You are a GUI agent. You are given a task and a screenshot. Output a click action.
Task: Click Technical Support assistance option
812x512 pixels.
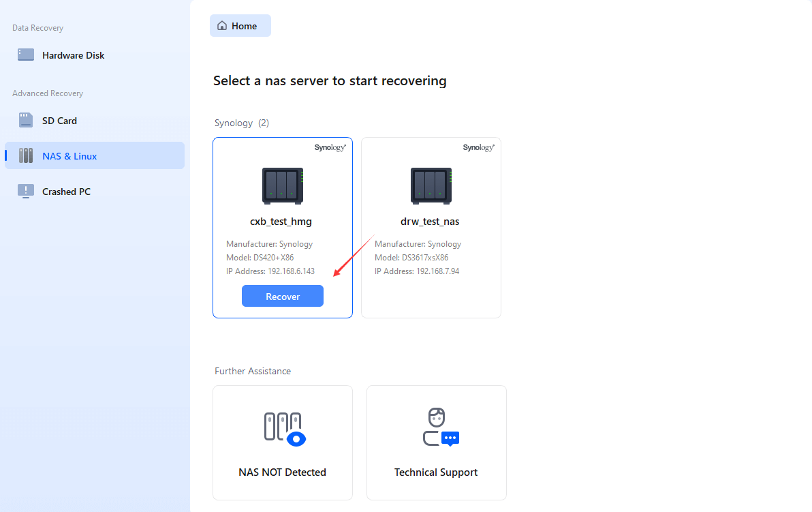pos(436,442)
